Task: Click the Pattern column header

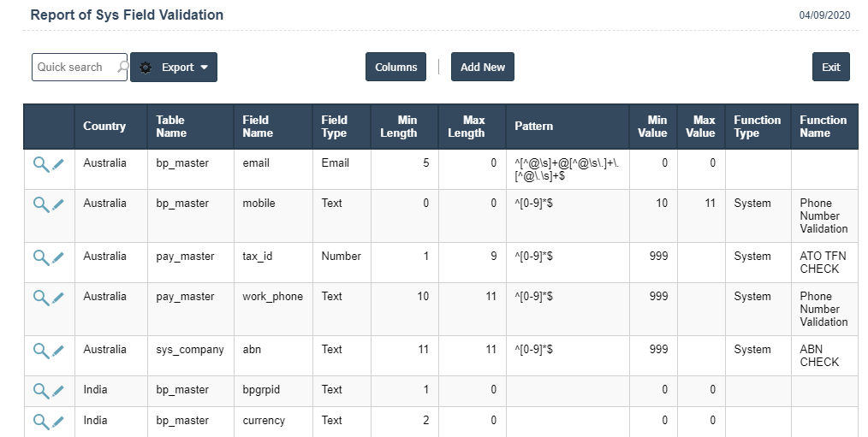Action: coord(533,127)
